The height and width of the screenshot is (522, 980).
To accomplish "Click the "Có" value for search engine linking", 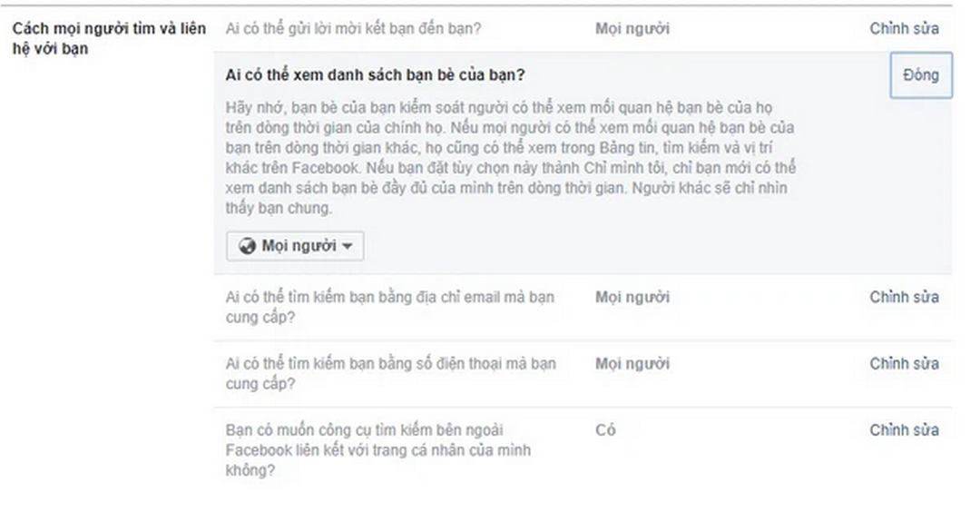I will (x=605, y=430).
